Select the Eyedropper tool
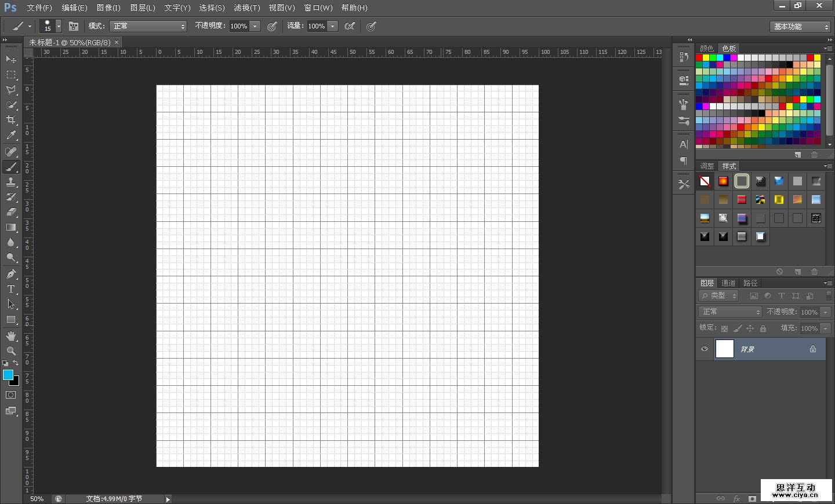 (x=11, y=136)
